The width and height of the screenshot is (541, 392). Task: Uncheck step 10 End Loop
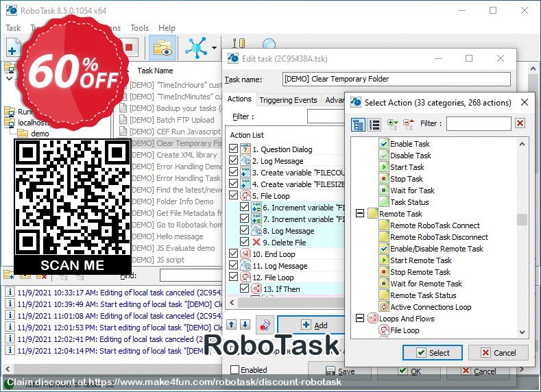[x=233, y=254]
